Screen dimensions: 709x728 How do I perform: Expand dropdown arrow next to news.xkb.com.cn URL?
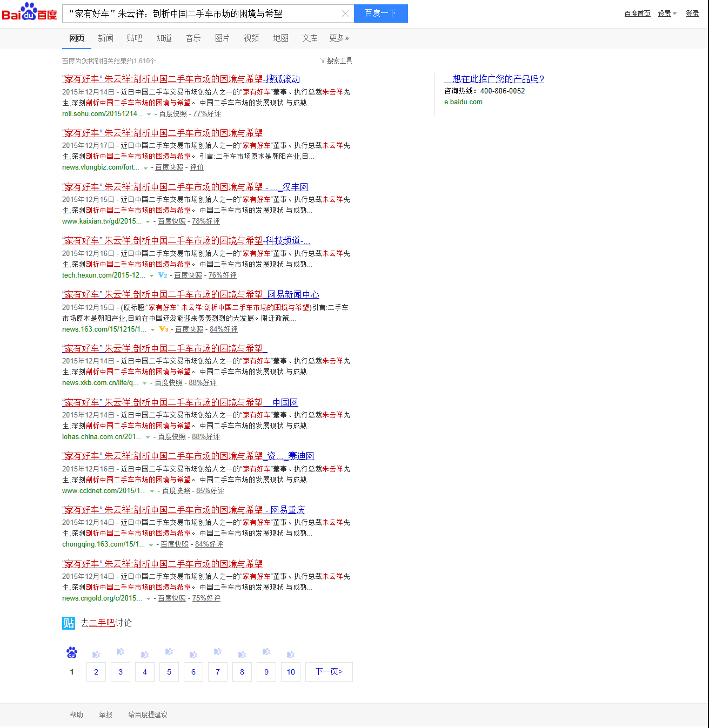144,383
